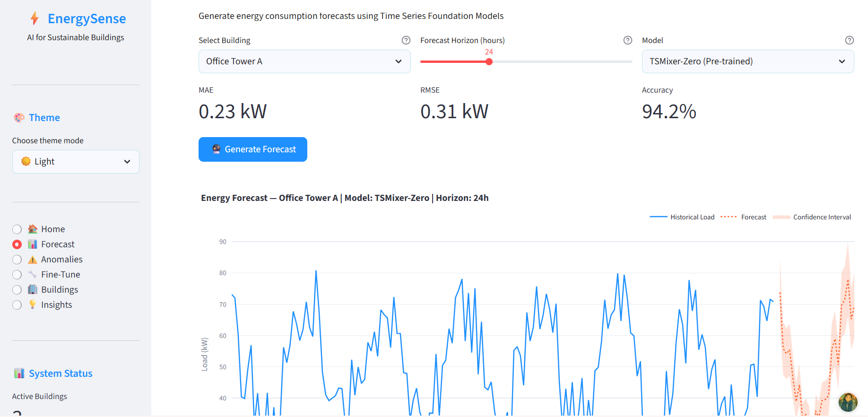Image resolution: width=868 pixels, height=417 pixels.
Task: Open help tooltip for Forecast Horizon
Action: pos(628,40)
